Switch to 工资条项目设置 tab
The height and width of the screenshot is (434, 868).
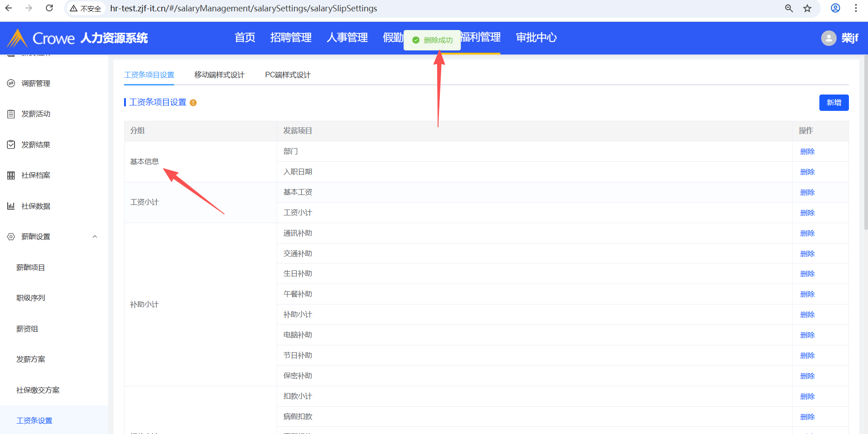pos(149,75)
